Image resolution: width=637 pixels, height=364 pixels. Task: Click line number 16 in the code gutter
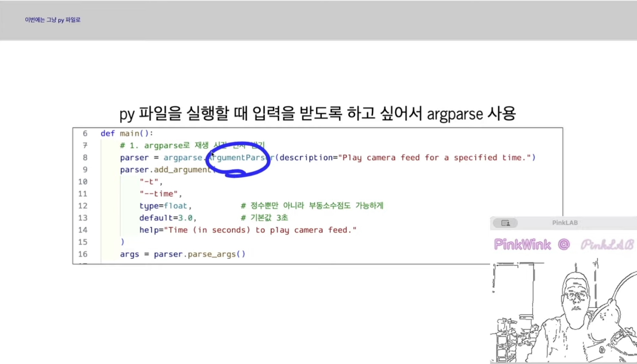coord(82,254)
